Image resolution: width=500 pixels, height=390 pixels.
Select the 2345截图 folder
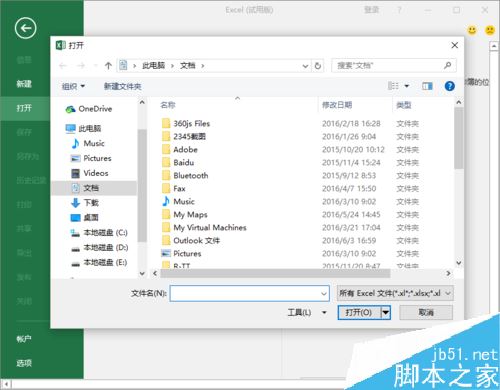click(x=184, y=137)
